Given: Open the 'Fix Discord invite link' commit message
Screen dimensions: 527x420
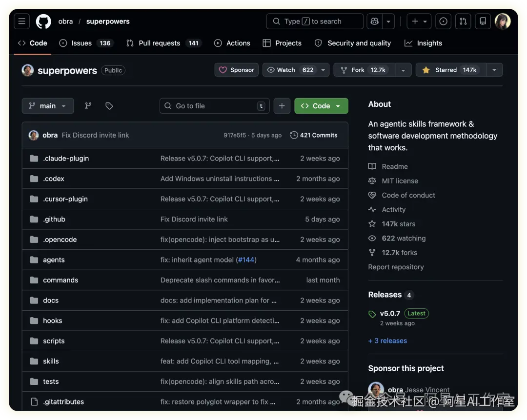Looking at the screenshot, I should pos(95,135).
